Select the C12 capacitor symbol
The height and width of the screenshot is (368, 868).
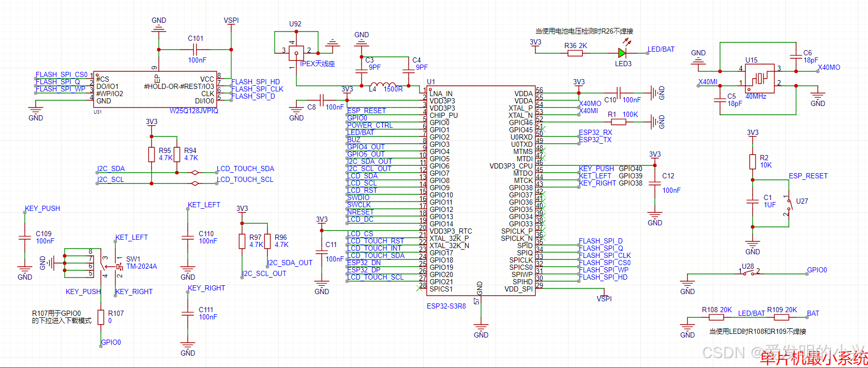[654, 183]
